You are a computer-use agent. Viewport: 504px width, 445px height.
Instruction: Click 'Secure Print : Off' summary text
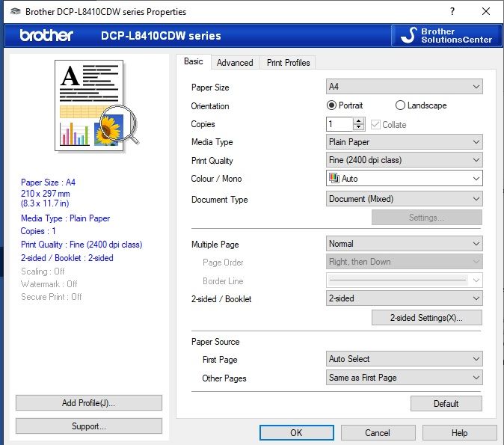coord(51,296)
